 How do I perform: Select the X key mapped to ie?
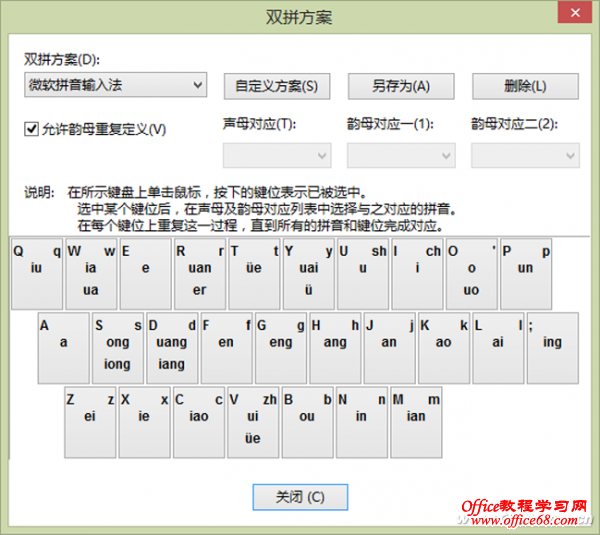[144, 422]
